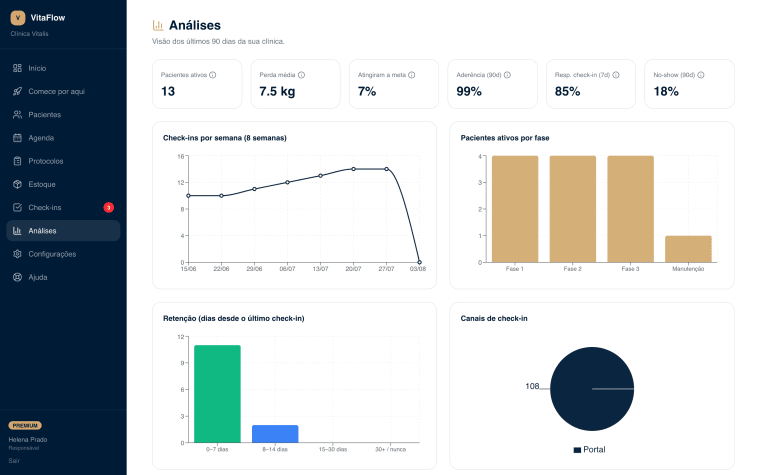This screenshot has height=475, width=760.
Task: Click the Ajuda lifebuoy icon
Action: pyautogui.click(x=17, y=277)
